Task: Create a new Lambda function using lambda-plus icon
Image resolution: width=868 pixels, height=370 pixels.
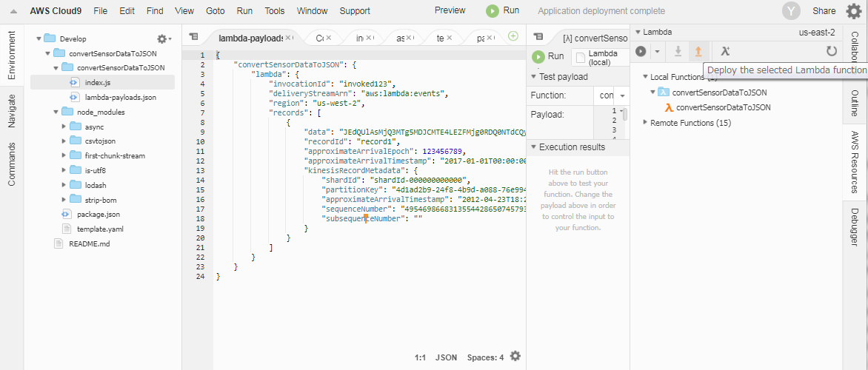Action: pyautogui.click(x=724, y=52)
